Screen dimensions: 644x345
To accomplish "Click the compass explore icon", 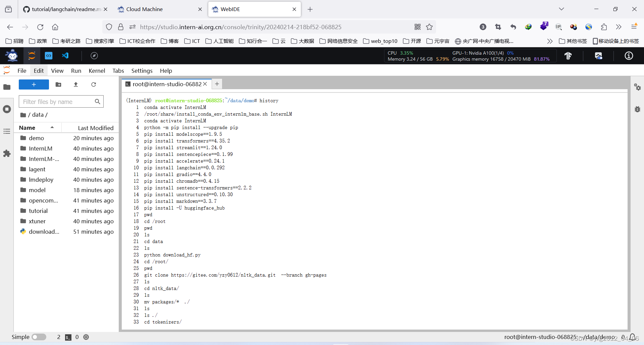I will click(94, 56).
